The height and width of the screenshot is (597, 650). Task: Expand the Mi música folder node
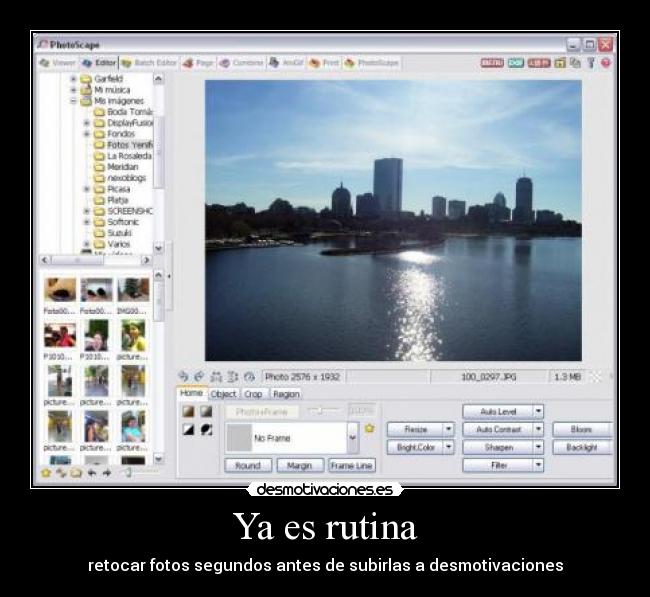(x=74, y=90)
